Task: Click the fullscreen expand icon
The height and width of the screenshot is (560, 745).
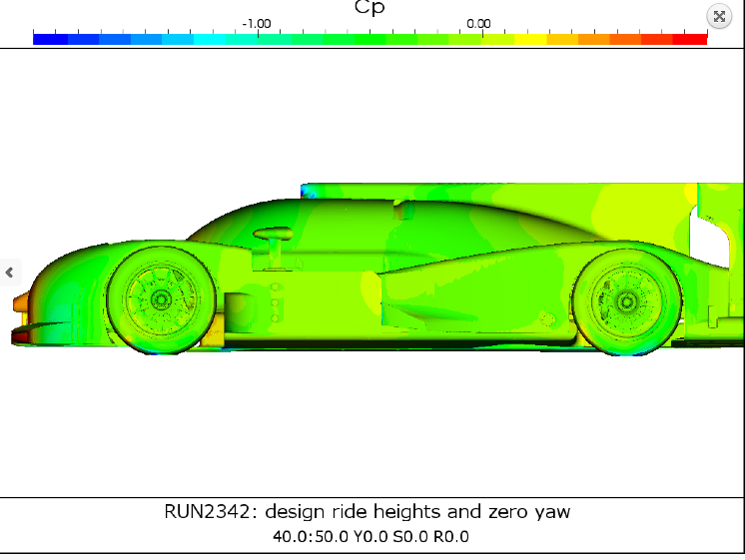Action: pyautogui.click(x=719, y=17)
